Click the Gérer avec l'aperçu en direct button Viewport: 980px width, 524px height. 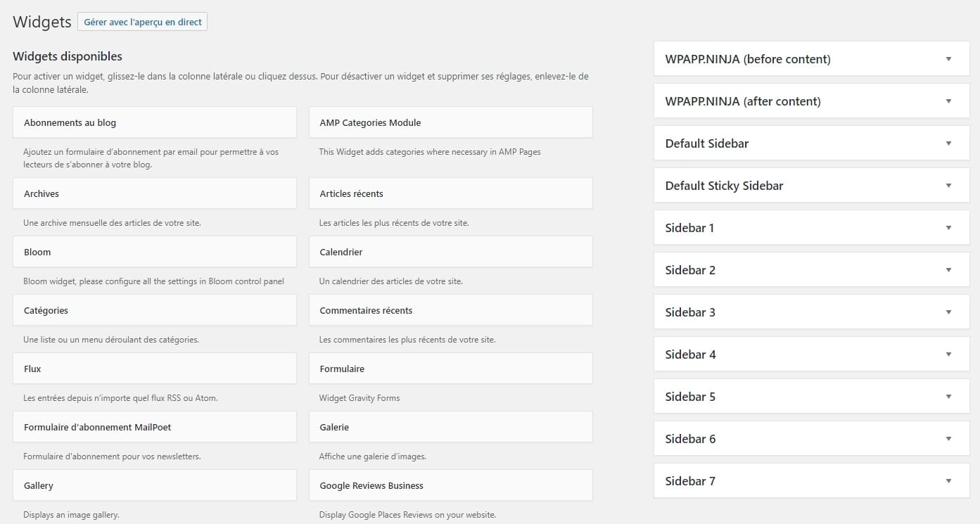(142, 22)
